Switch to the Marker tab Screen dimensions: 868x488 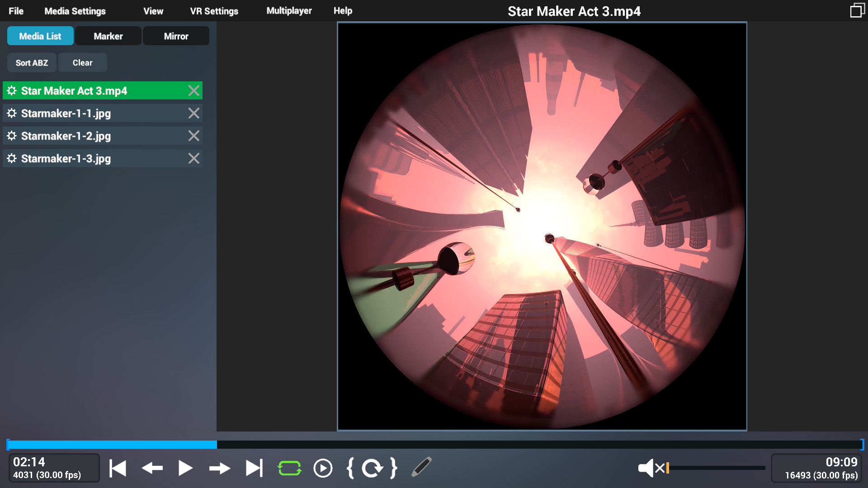pyautogui.click(x=108, y=36)
